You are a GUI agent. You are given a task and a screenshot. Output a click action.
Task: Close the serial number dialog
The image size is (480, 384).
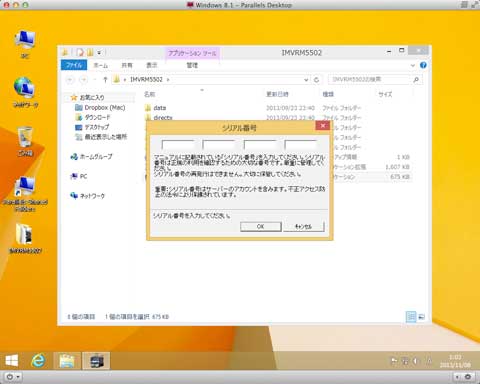tap(322, 125)
